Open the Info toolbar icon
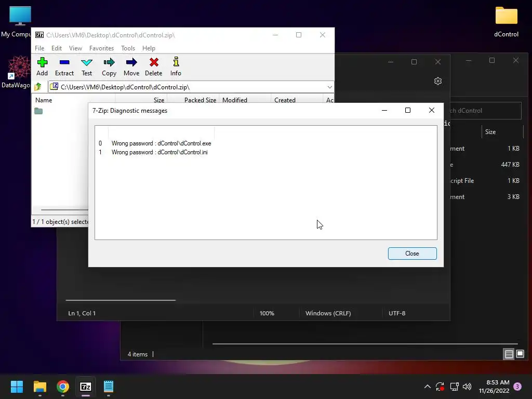This screenshot has width=532, height=399. (176, 66)
